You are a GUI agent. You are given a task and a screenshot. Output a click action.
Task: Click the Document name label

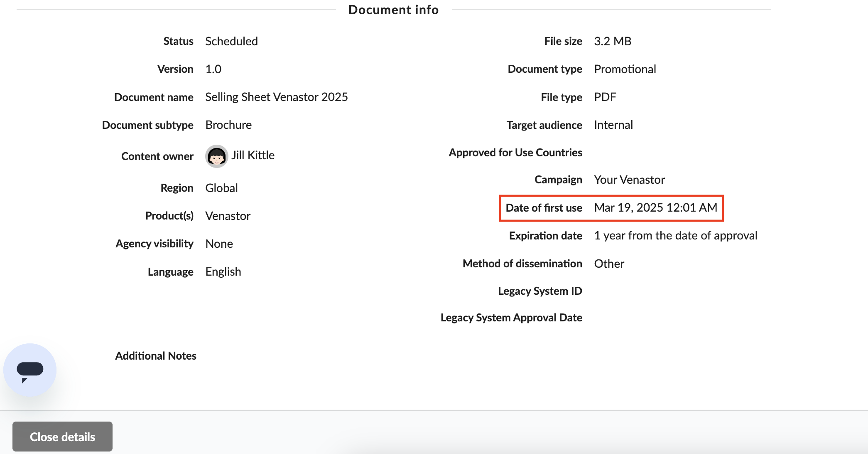154,97
